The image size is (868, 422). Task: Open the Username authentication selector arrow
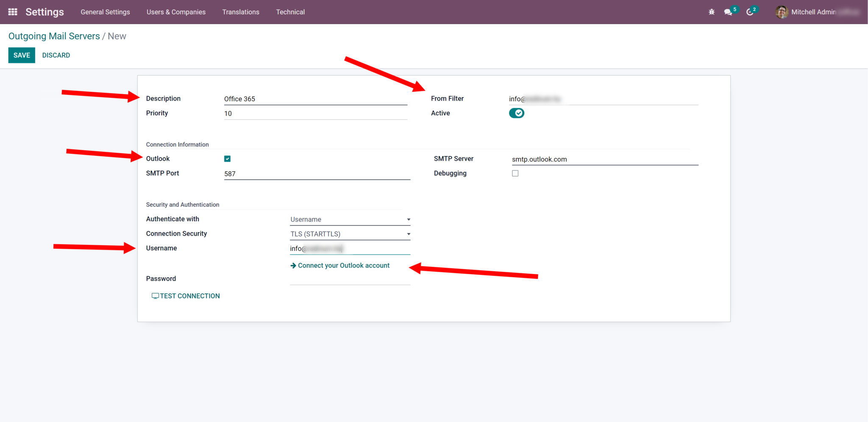click(x=408, y=219)
